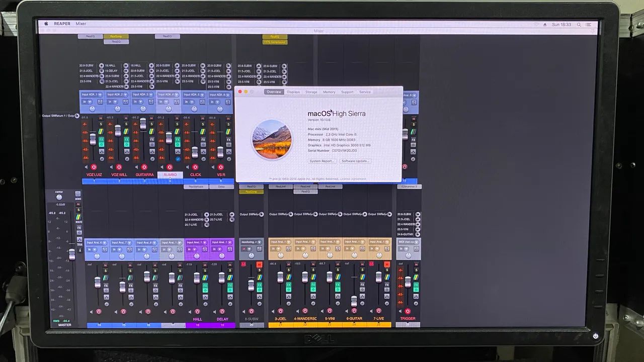Click the Software Update button

click(355, 161)
